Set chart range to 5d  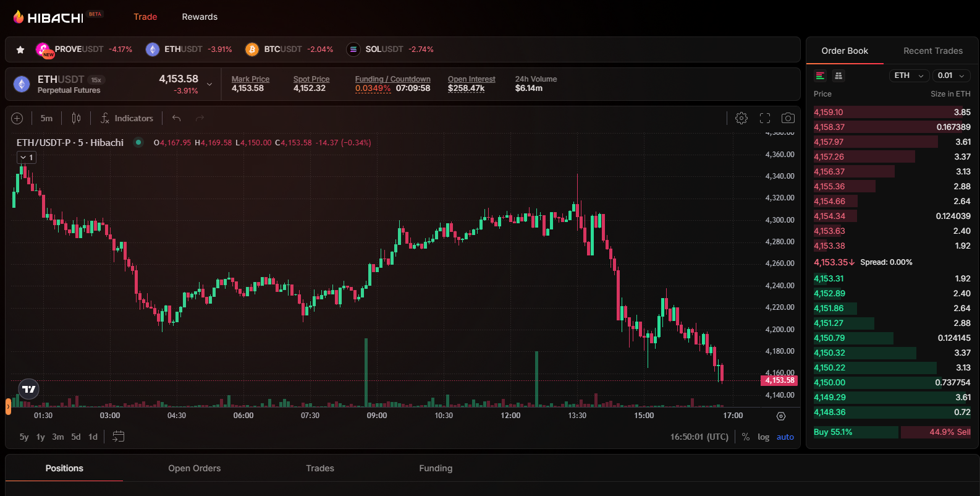[76, 437]
